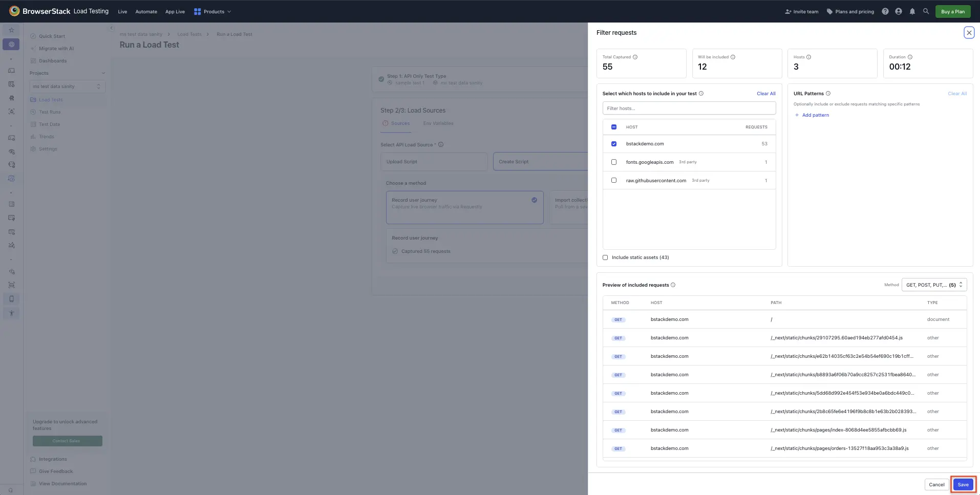Save the request filters

[x=963, y=485]
